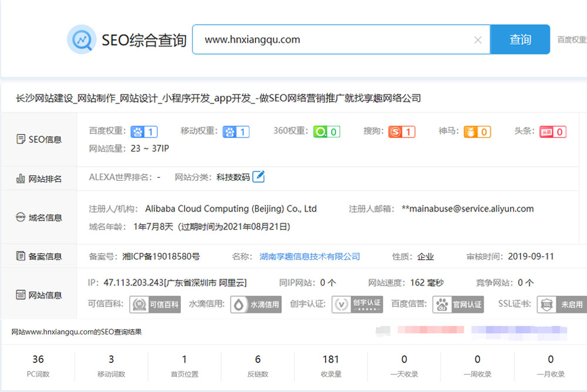The image size is (587, 392).
Task: Click the 1 首页位置 statistic
Action: (184, 366)
